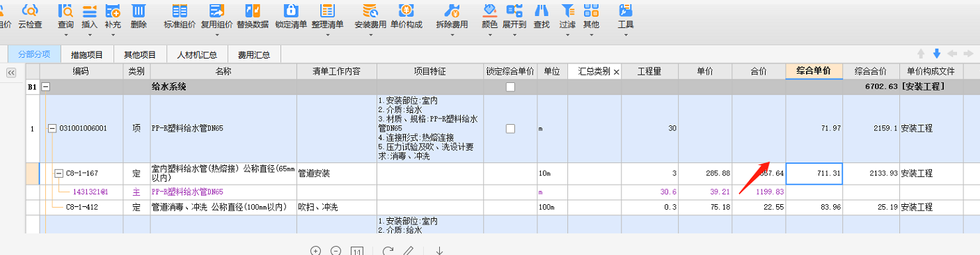Collapse the 031001006001 item tree node

coord(52,129)
